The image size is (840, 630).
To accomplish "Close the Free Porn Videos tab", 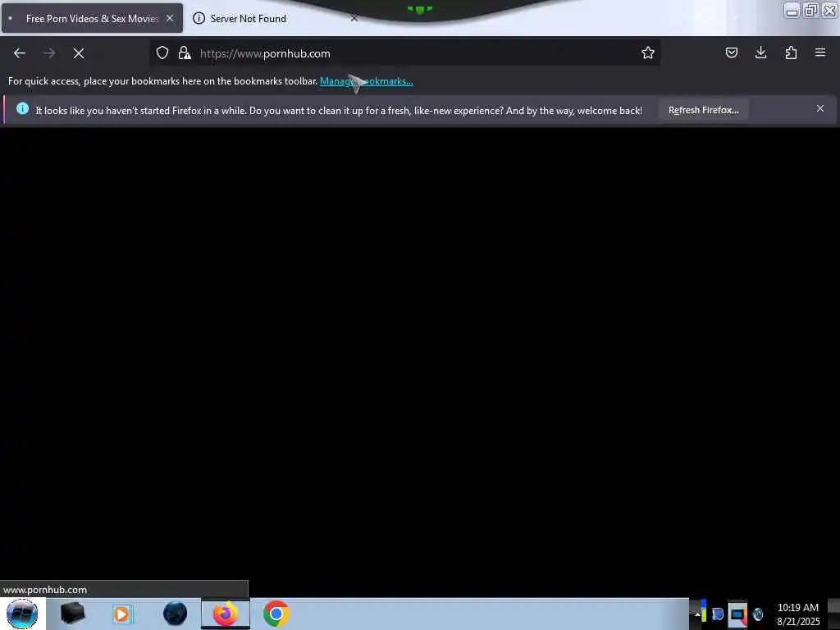I will [x=170, y=18].
